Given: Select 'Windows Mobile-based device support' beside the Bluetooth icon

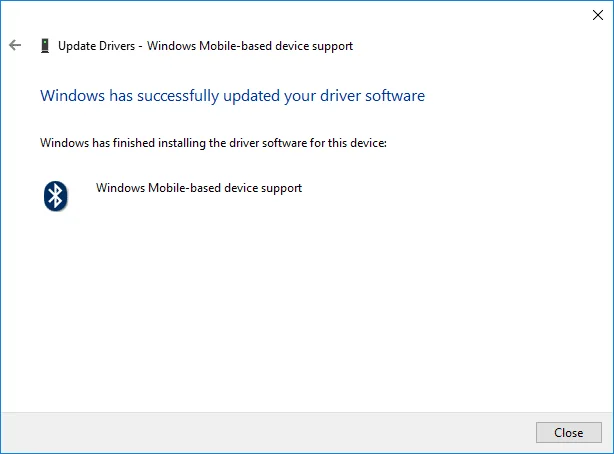Looking at the screenshot, I should coord(199,188).
